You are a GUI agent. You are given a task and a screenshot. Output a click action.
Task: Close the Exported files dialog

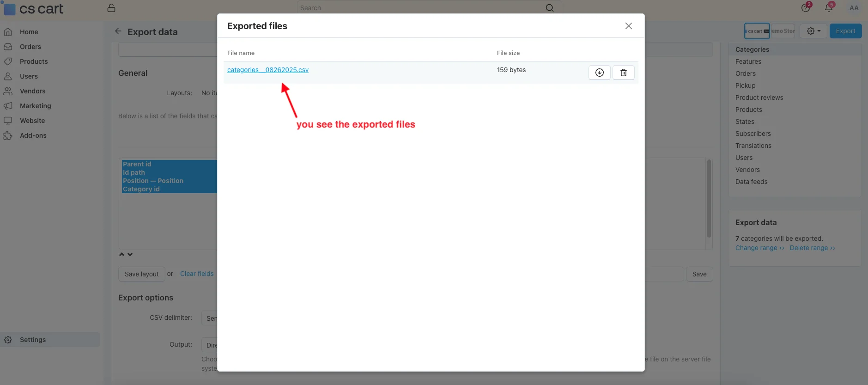tap(628, 26)
